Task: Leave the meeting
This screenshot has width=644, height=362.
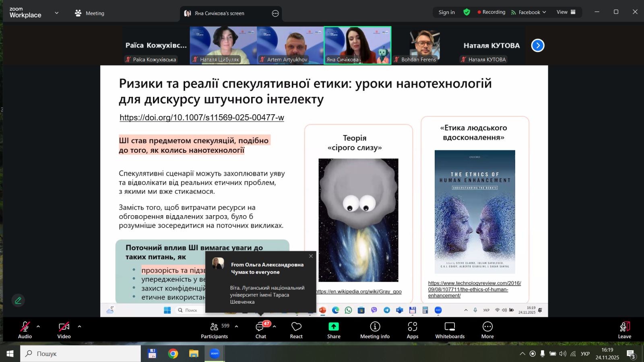Action: (x=624, y=329)
